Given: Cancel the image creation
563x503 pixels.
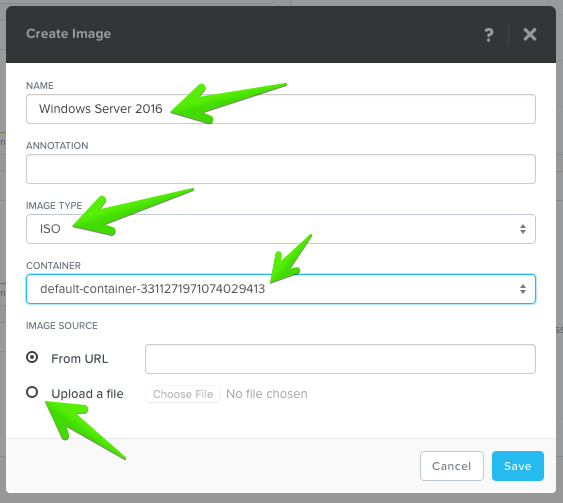Looking at the screenshot, I should pos(452,466).
